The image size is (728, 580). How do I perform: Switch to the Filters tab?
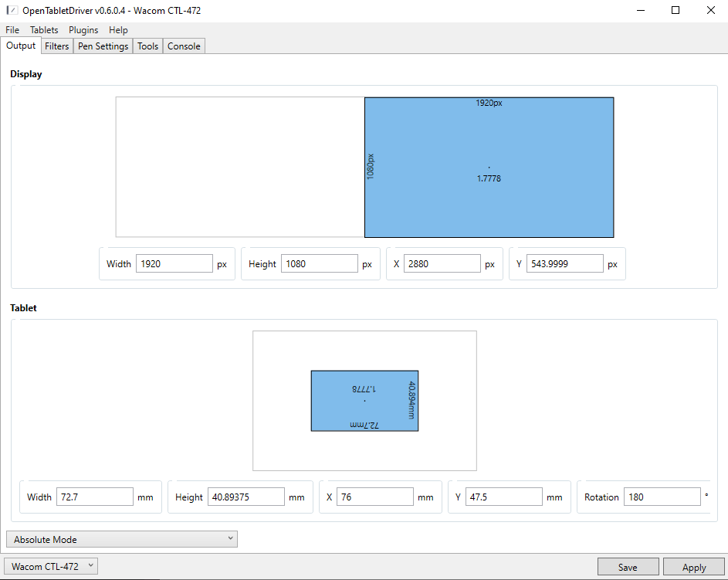(56, 46)
